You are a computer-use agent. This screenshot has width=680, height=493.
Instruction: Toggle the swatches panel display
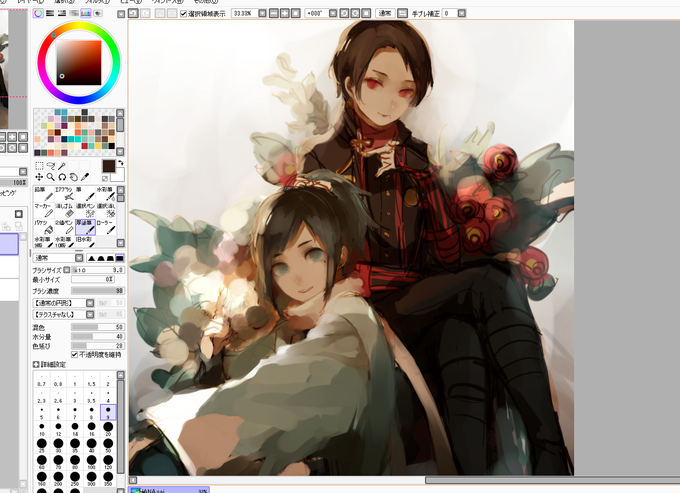click(86, 13)
